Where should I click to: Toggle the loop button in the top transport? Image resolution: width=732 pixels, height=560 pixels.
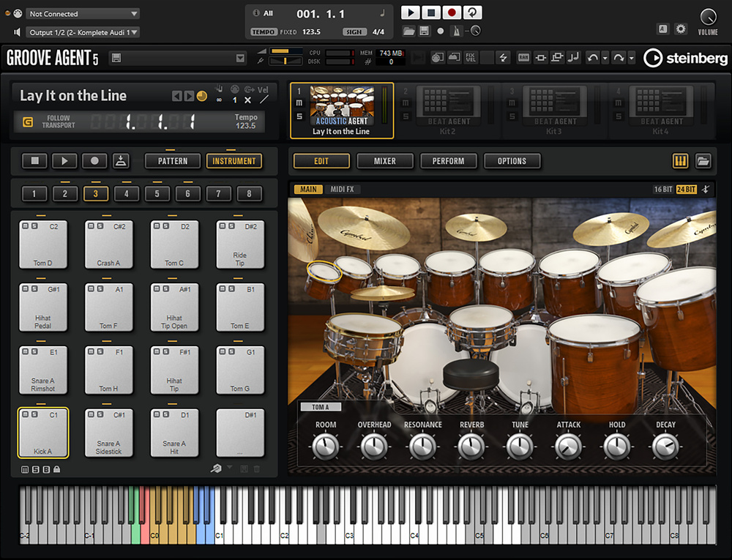(x=474, y=12)
